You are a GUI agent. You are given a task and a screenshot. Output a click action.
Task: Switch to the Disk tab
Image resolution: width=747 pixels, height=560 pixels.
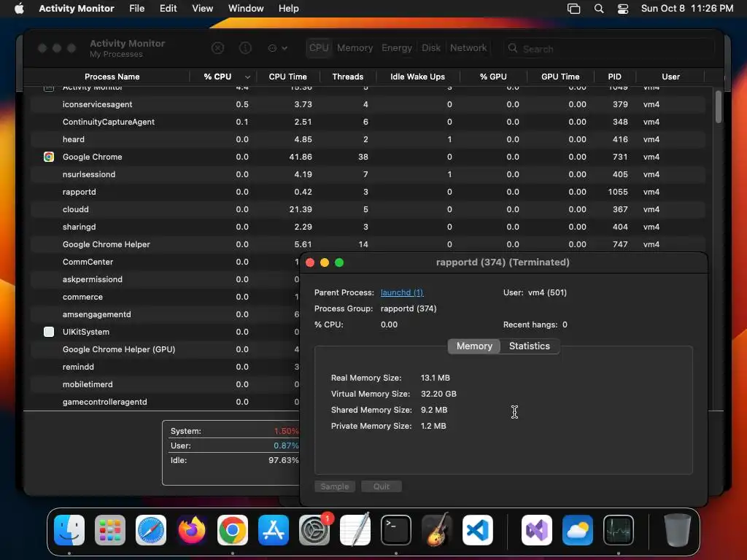click(430, 47)
